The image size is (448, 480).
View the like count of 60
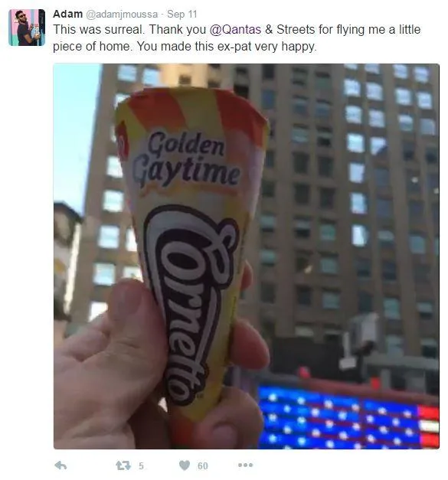click(x=203, y=466)
